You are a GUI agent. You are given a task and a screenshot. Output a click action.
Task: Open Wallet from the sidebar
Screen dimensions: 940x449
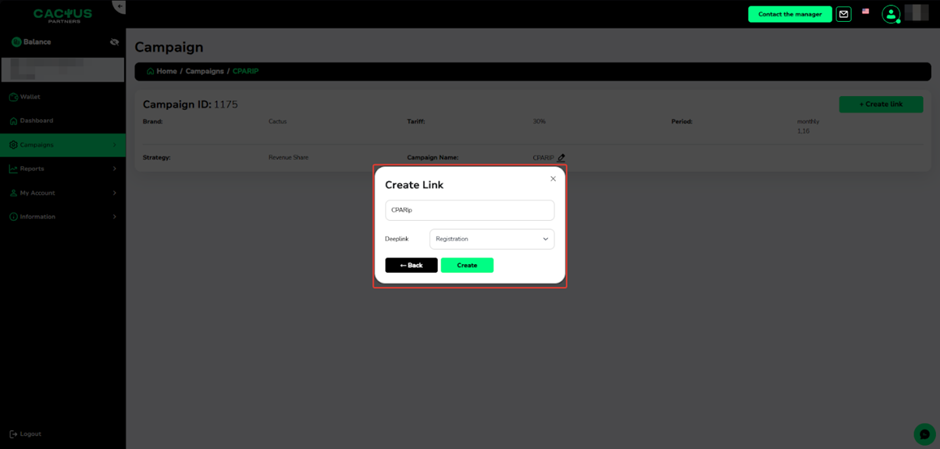point(30,97)
